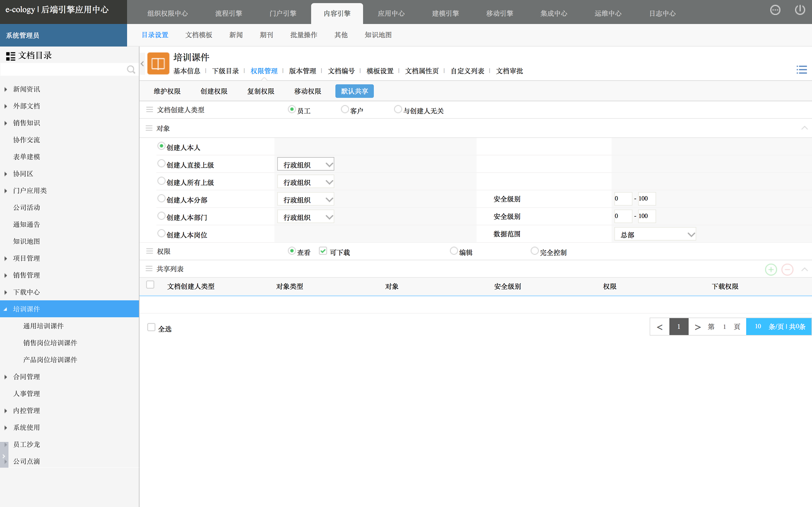Click green plus add share icon

point(771,269)
